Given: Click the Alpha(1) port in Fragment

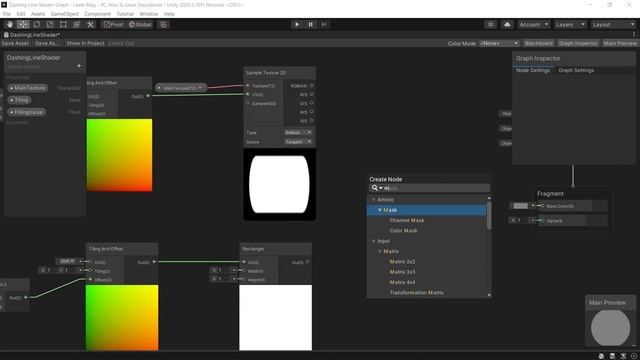Looking at the screenshot, I should point(542,220).
